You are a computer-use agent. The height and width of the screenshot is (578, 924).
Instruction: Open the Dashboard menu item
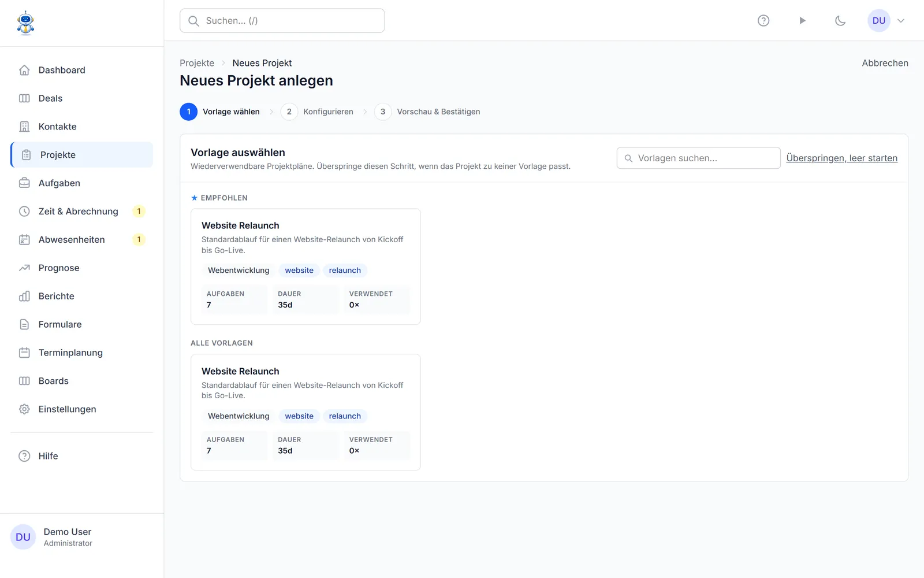pyautogui.click(x=81, y=70)
